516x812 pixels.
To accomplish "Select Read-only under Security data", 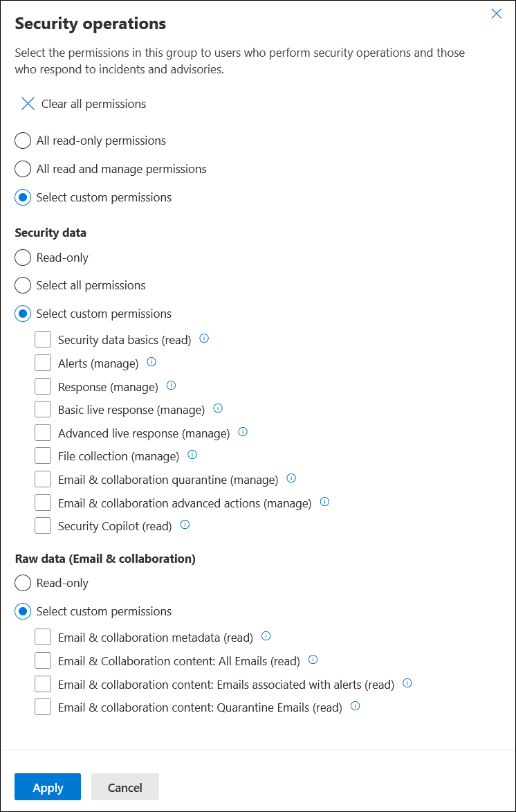I will (23, 258).
